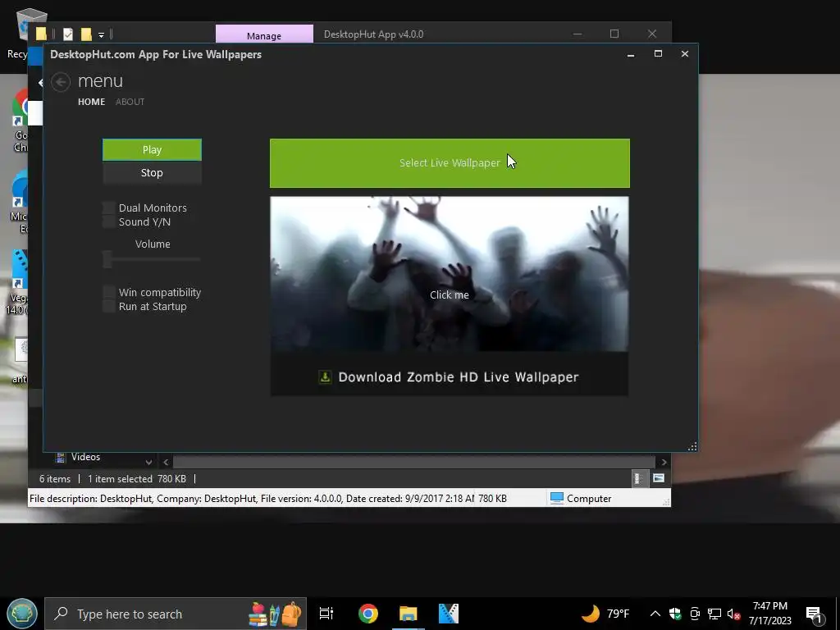
Task: Adjust the Volume slider handle
Action: click(x=107, y=259)
